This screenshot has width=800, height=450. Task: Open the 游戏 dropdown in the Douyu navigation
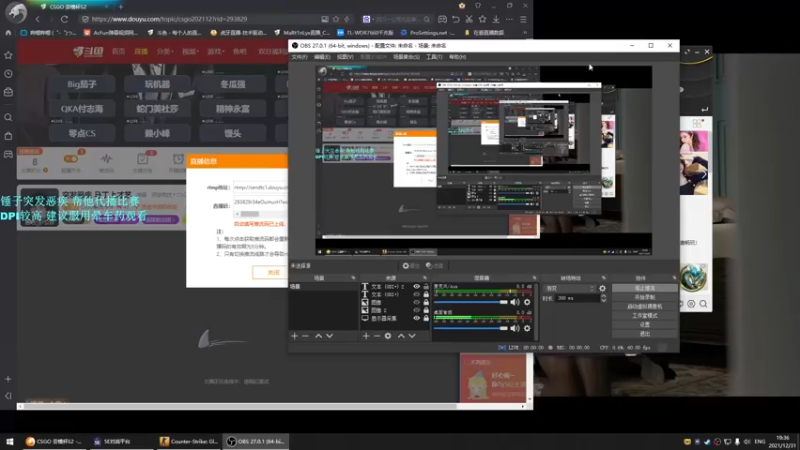tap(215, 52)
